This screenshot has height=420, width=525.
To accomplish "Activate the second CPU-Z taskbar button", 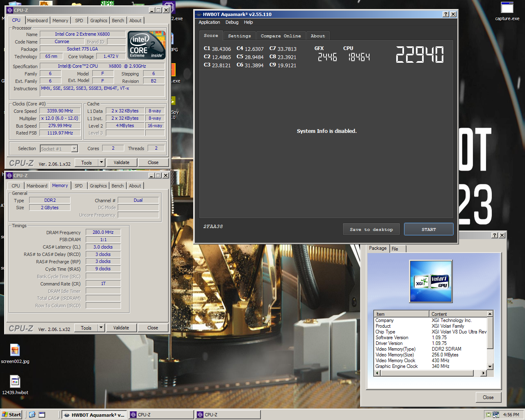I will pyautogui.click(x=228, y=415).
